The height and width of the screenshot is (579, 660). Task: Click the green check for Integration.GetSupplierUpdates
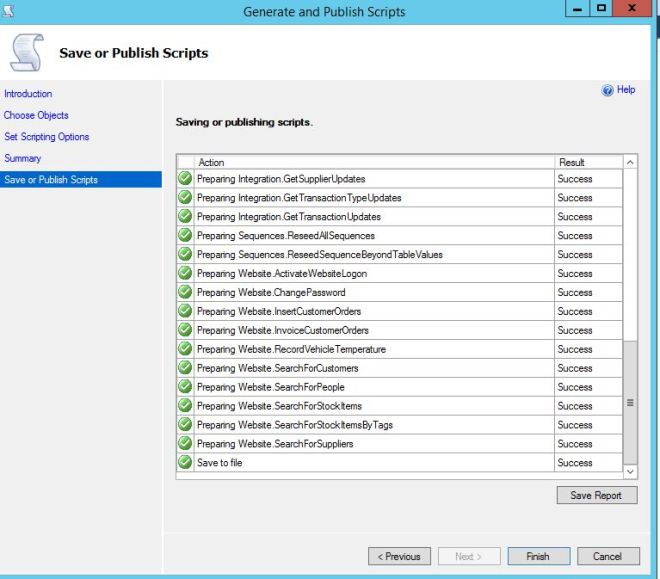185,179
